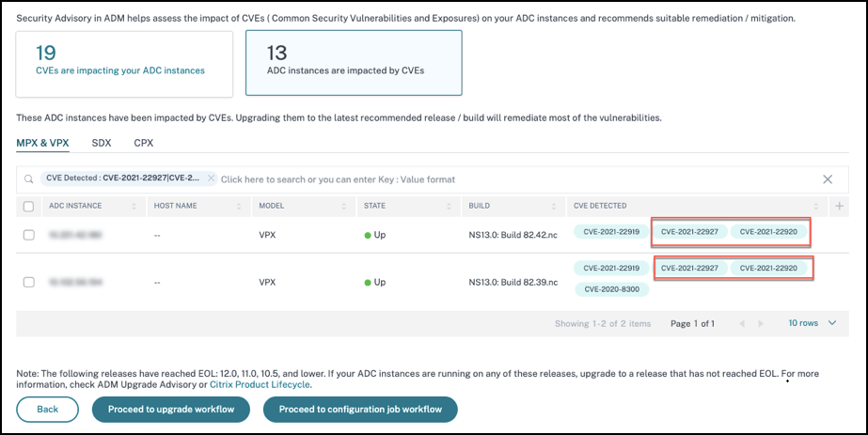
Task: Click the Showing 1-2 of 2 items text
Action: tap(603, 323)
